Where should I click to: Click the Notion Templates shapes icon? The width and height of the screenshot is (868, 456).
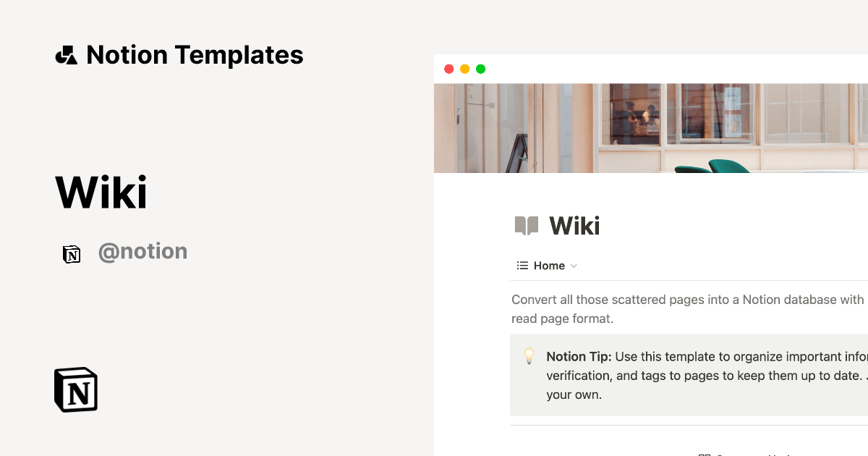[66, 55]
